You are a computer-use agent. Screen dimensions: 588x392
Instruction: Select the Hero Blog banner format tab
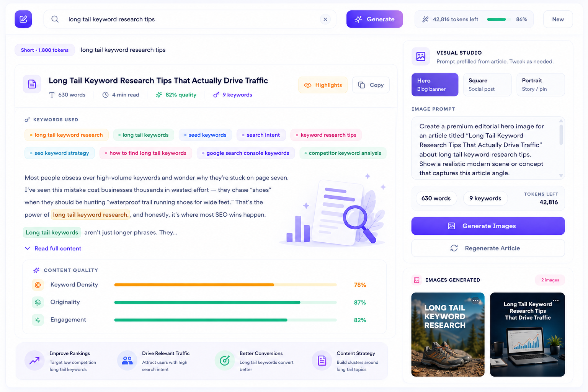tap(435, 85)
